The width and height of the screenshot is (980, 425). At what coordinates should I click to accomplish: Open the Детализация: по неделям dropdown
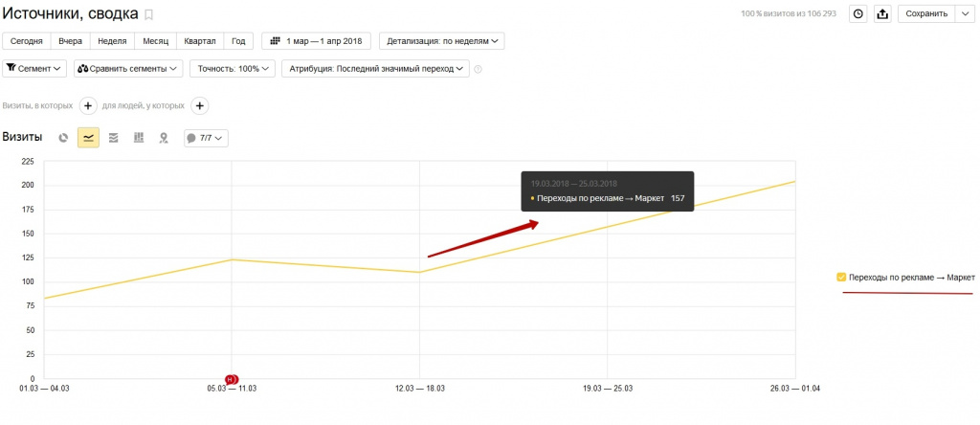click(442, 41)
